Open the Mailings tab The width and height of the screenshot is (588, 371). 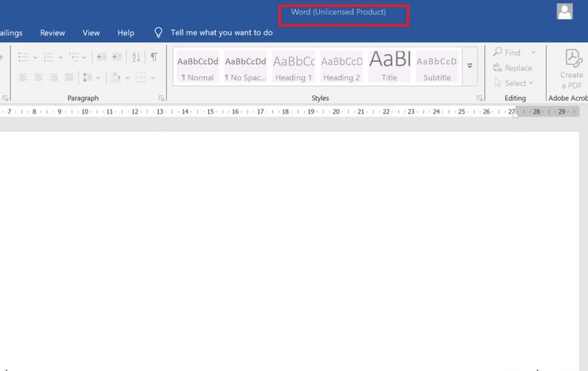[12, 33]
